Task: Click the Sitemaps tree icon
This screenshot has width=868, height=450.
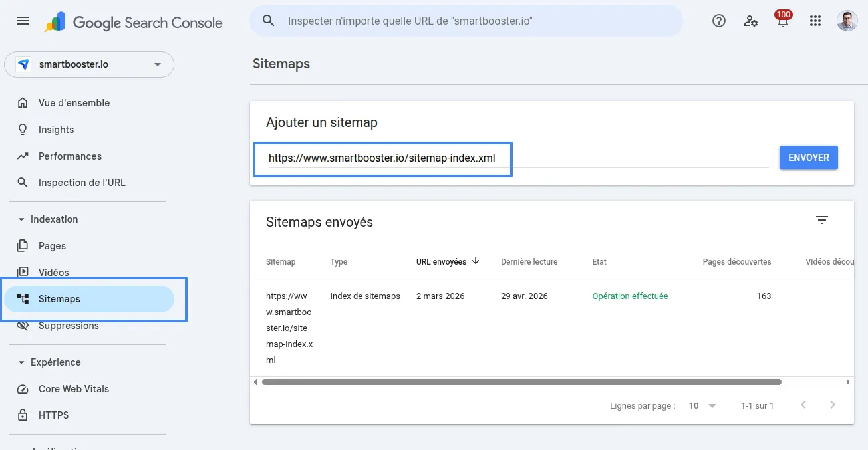Action: (x=23, y=299)
